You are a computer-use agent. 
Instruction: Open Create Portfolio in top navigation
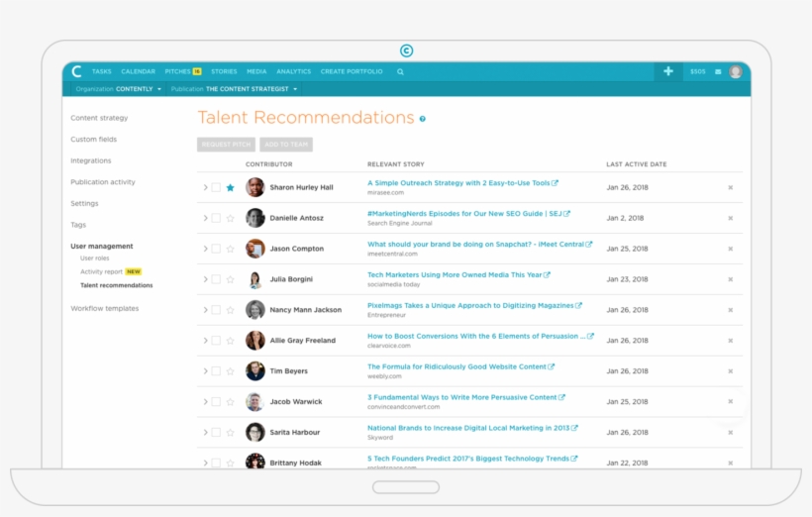point(352,71)
